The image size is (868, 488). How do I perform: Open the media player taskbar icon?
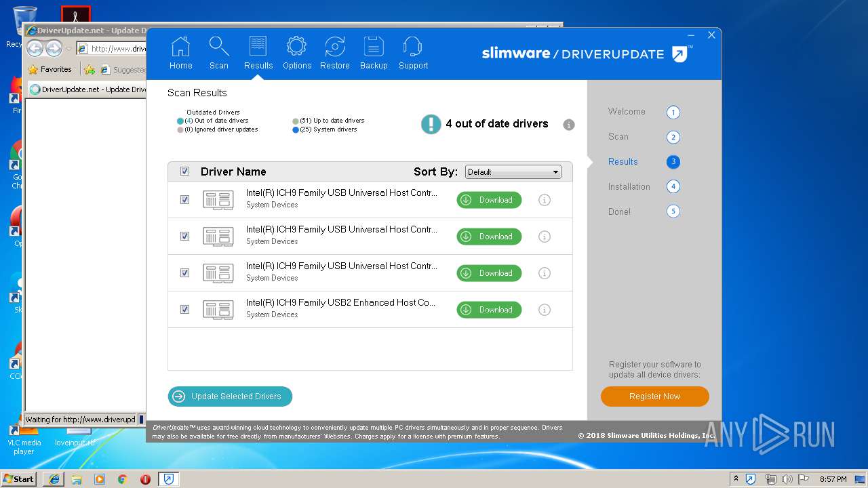100,479
